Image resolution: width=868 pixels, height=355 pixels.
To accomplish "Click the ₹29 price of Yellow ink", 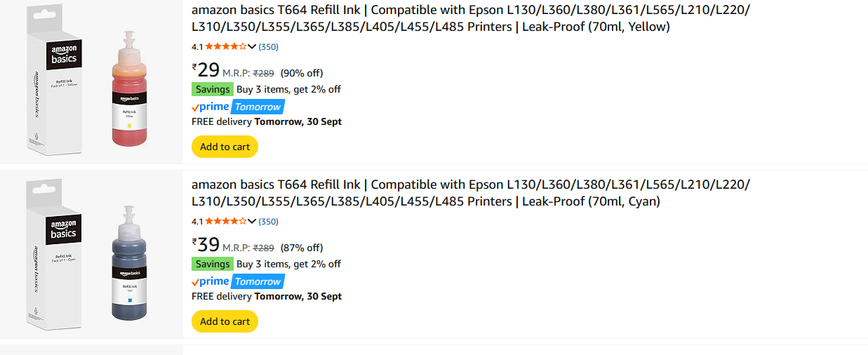I will coord(206,70).
